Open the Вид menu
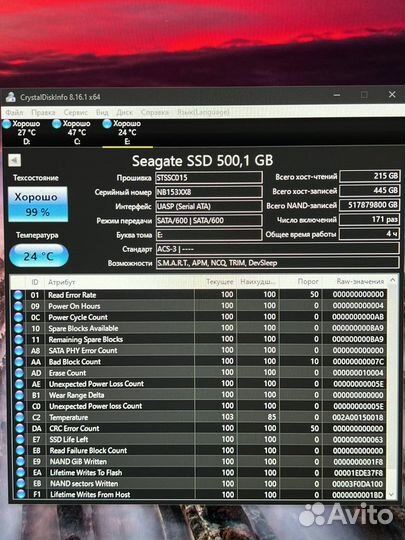 pos(102,112)
